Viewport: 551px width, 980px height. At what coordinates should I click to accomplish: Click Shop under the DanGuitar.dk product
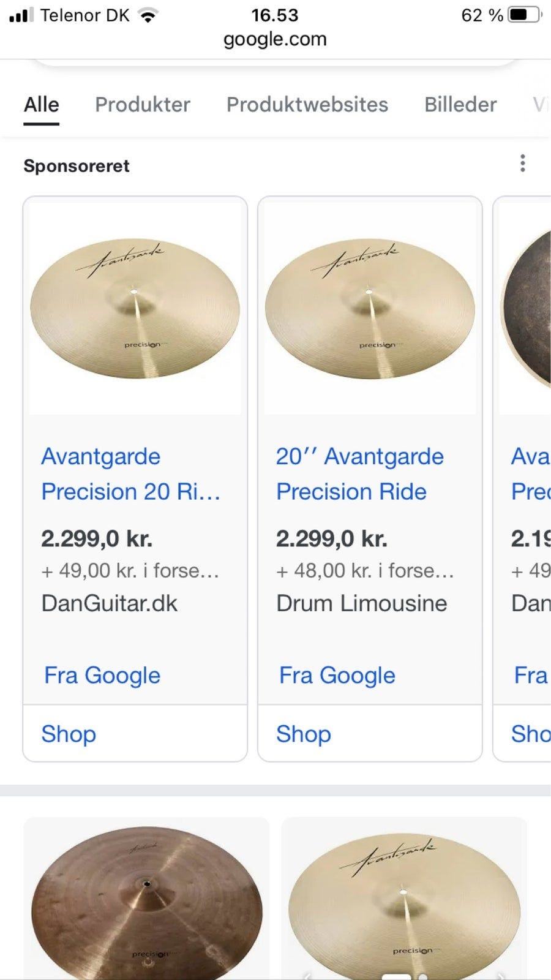[69, 734]
